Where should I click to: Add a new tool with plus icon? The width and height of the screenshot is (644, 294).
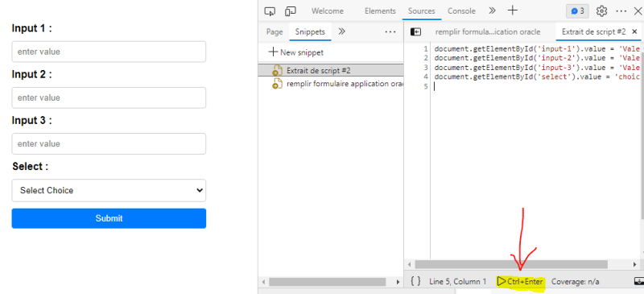(x=513, y=10)
